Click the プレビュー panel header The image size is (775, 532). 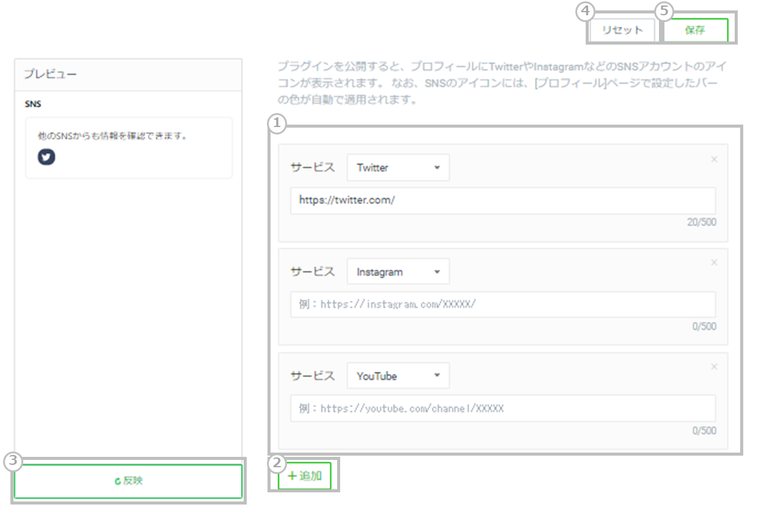point(128,75)
